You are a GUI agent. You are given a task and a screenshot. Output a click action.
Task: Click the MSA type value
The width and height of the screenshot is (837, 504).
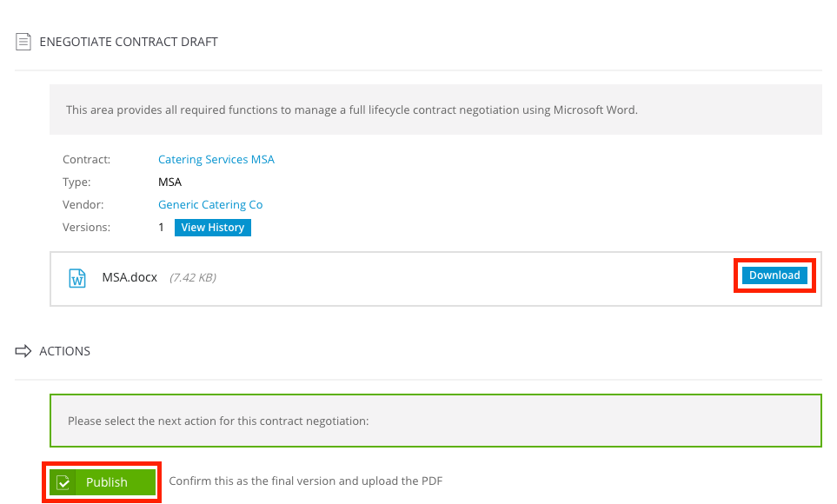tap(169, 182)
